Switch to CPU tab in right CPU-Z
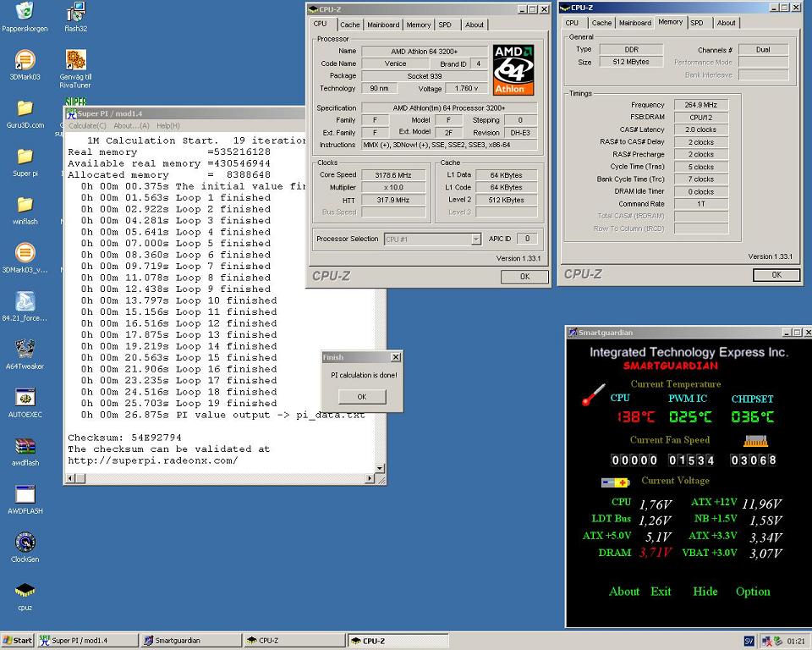 573,23
